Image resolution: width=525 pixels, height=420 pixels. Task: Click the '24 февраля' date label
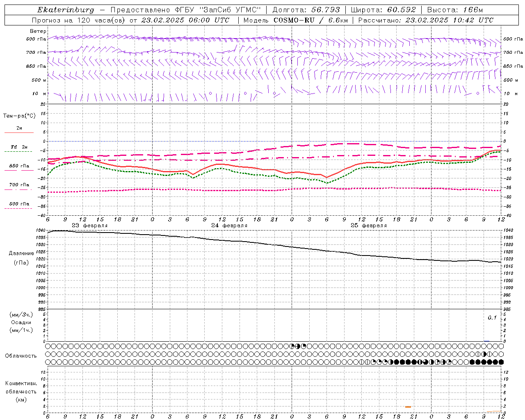pos(229,226)
